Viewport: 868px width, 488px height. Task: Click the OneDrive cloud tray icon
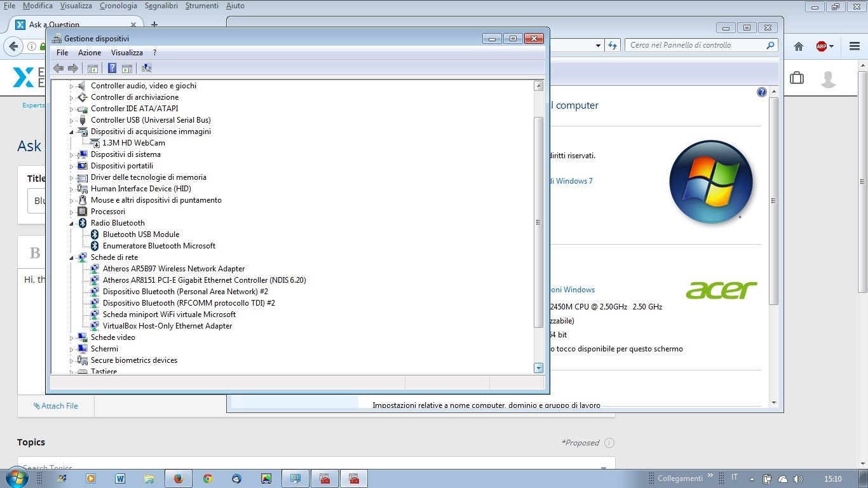pyautogui.click(x=783, y=479)
